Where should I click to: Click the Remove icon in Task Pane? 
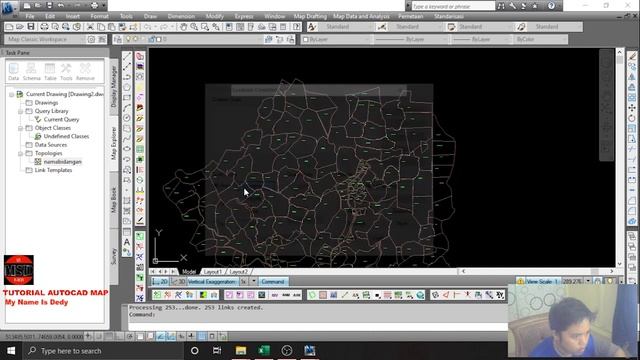pos(85,72)
